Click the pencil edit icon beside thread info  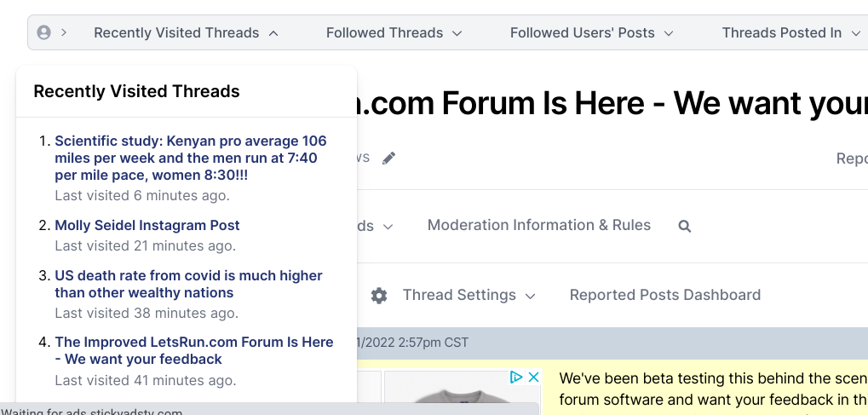(389, 159)
